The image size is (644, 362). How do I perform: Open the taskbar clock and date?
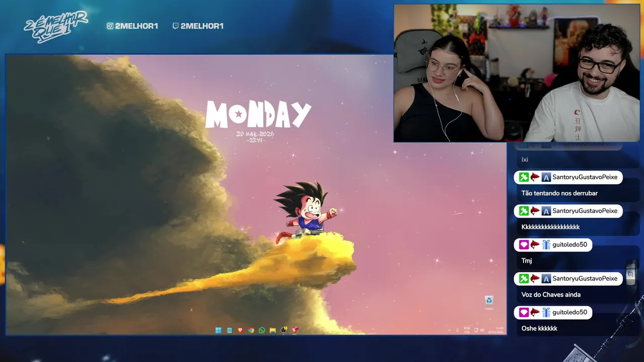pos(496,330)
